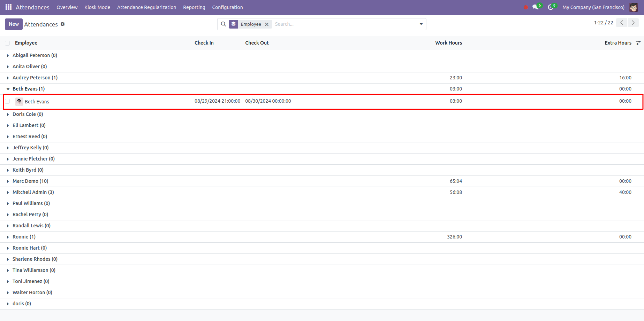
Task: Click the user avatar in top bar
Action: point(634,7)
